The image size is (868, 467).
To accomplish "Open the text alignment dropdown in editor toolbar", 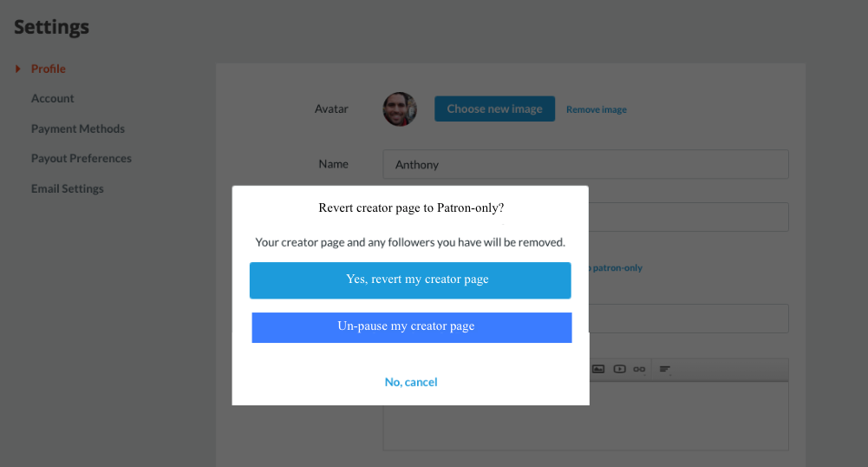I will point(665,369).
